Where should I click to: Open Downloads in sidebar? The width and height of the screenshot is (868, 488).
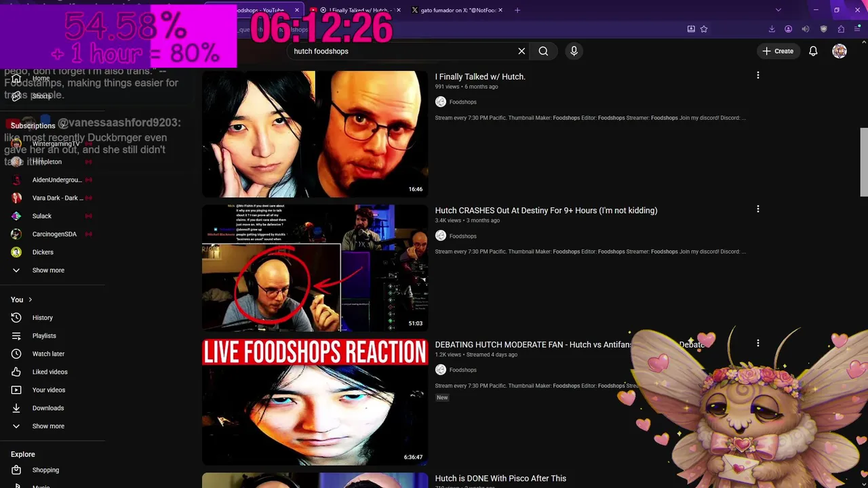point(53,408)
